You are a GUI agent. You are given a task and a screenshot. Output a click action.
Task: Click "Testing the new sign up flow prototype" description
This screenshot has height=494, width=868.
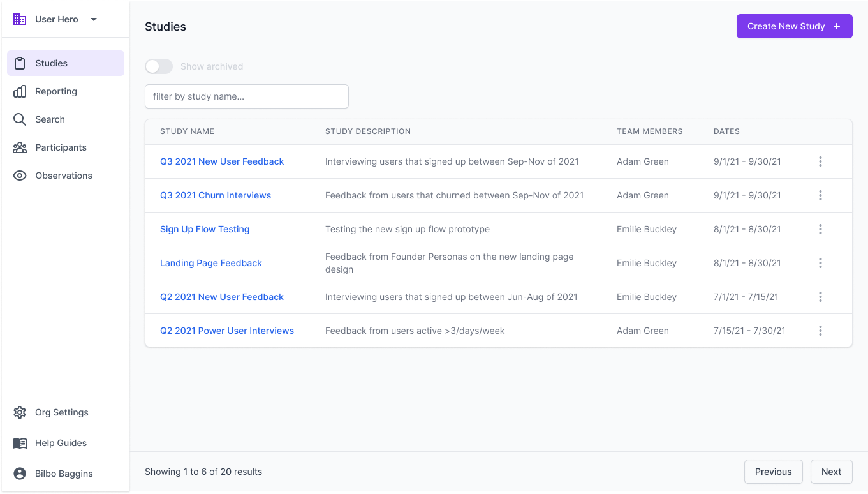[408, 229]
